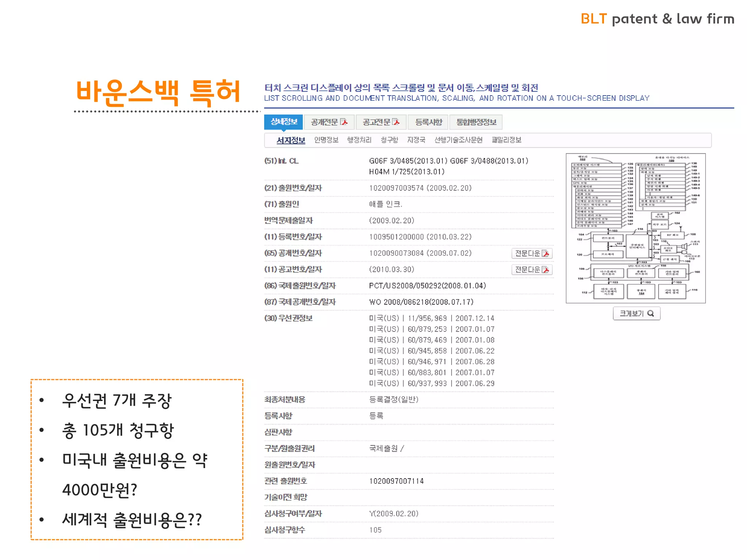
Task: Click applicant name 애플 인크.
Action: click(386, 204)
